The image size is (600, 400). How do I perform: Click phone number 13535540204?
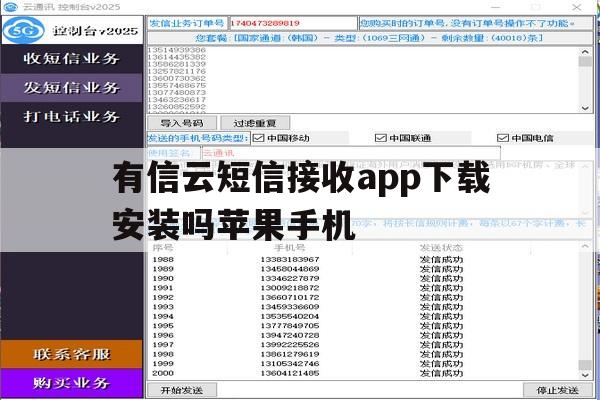pos(290,316)
